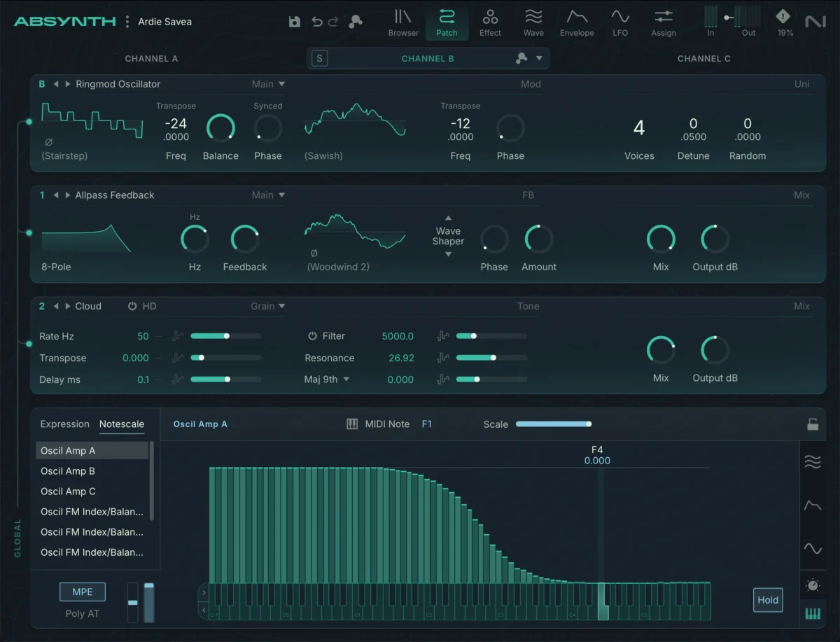The image size is (840, 642).
Task: Select next module type for Cloud
Action: pos(68,306)
